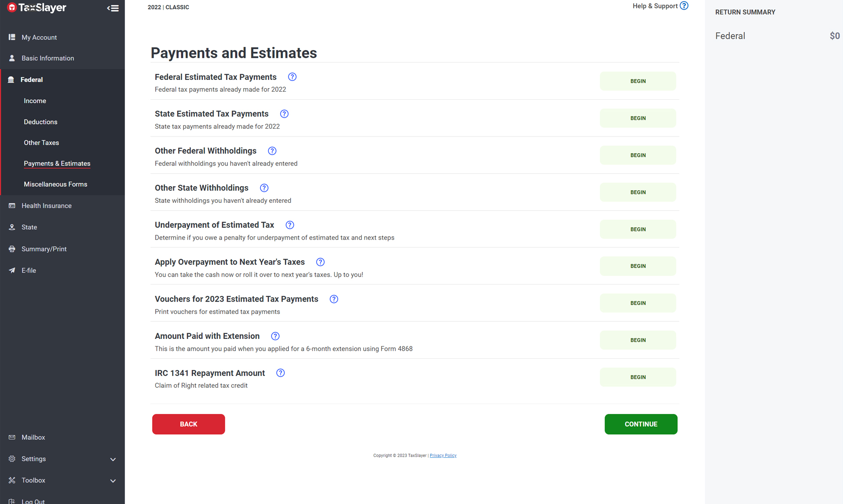This screenshot has width=843, height=504.
Task: Expand the Settings chevron
Action: tap(113, 459)
